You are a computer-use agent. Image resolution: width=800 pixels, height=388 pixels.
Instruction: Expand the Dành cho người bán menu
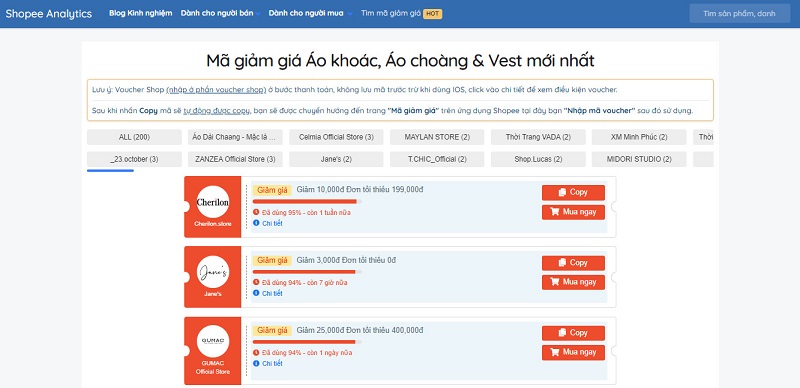pyautogui.click(x=220, y=13)
